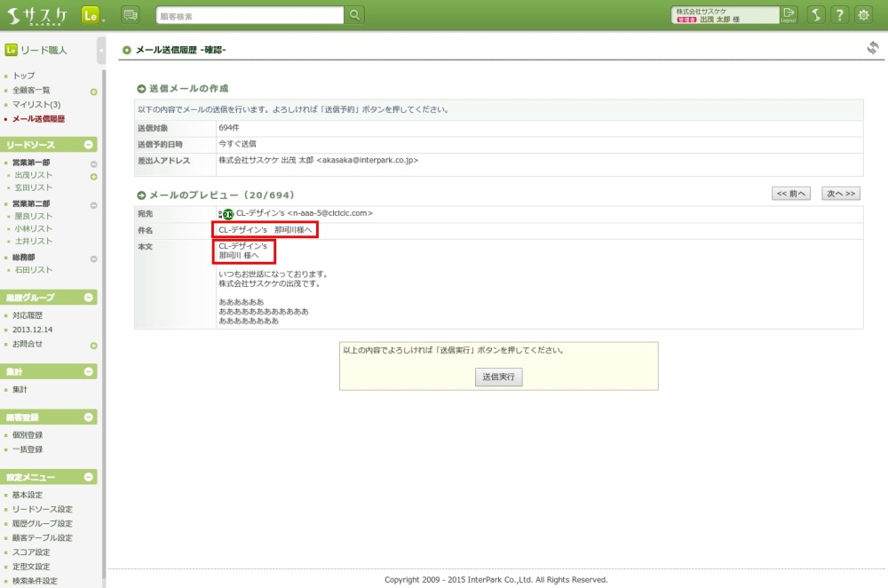Focus the 顧客検索 search field
This screenshot has height=588, width=888.
(x=249, y=15)
